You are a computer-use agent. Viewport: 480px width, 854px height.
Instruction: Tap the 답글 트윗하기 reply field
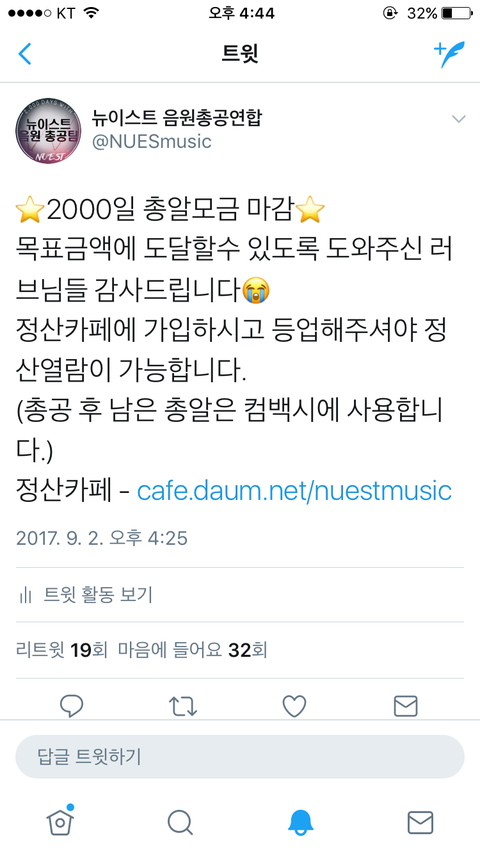(240, 757)
